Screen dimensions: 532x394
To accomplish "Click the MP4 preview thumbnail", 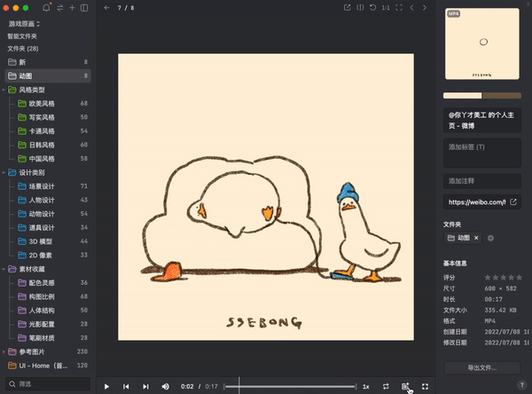I will click(482, 43).
